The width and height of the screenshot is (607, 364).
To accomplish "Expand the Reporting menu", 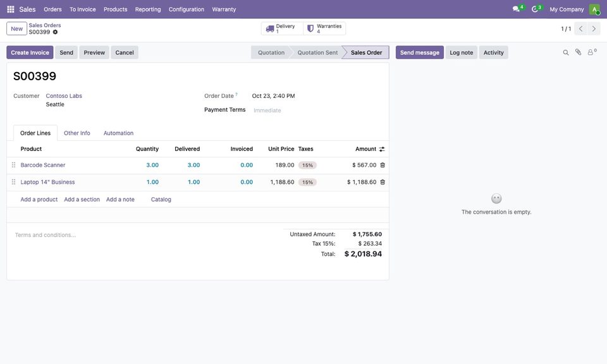I will (x=148, y=9).
